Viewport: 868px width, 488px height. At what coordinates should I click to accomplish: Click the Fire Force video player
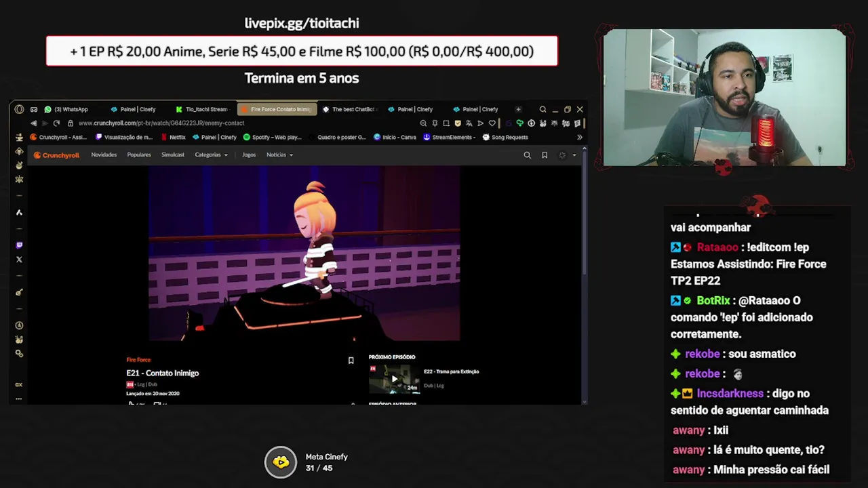(x=304, y=253)
